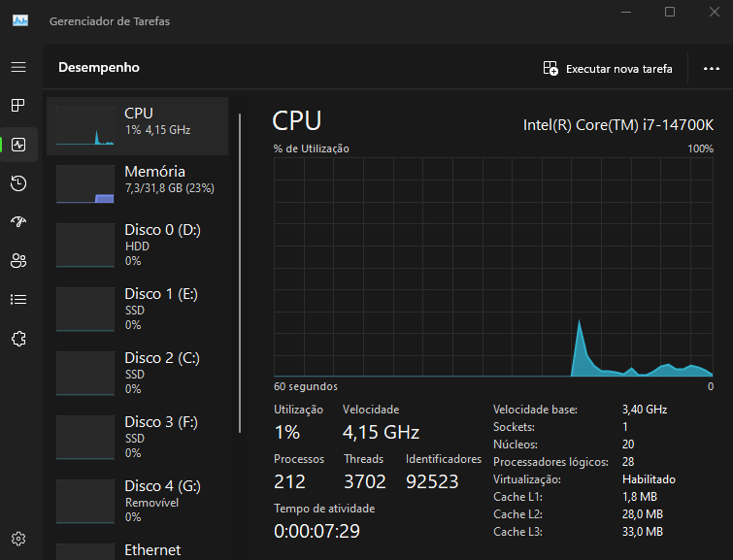Open the Services puzzle icon in sidebar
The height and width of the screenshot is (560, 733).
pyautogui.click(x=18, y=339)
